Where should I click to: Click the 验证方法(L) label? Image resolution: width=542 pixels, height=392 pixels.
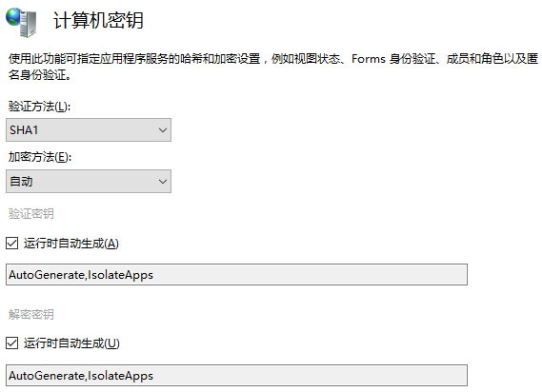39,106
